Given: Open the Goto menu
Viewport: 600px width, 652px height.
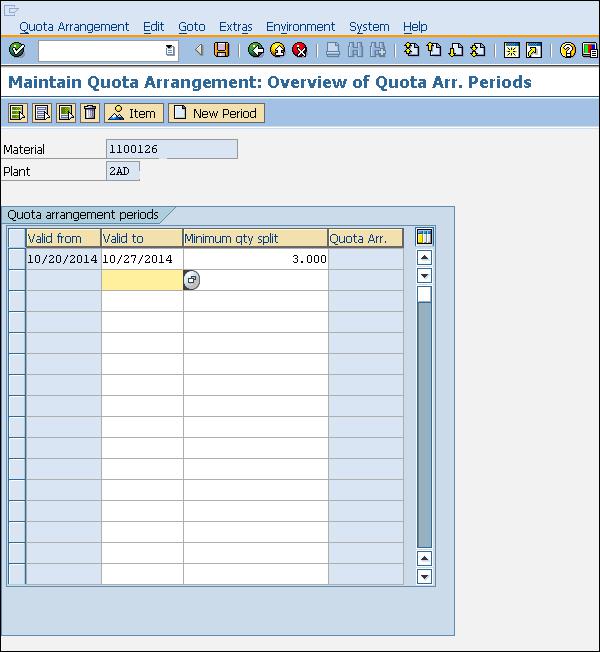Looking at the screenshot, I should click(192, 27).
